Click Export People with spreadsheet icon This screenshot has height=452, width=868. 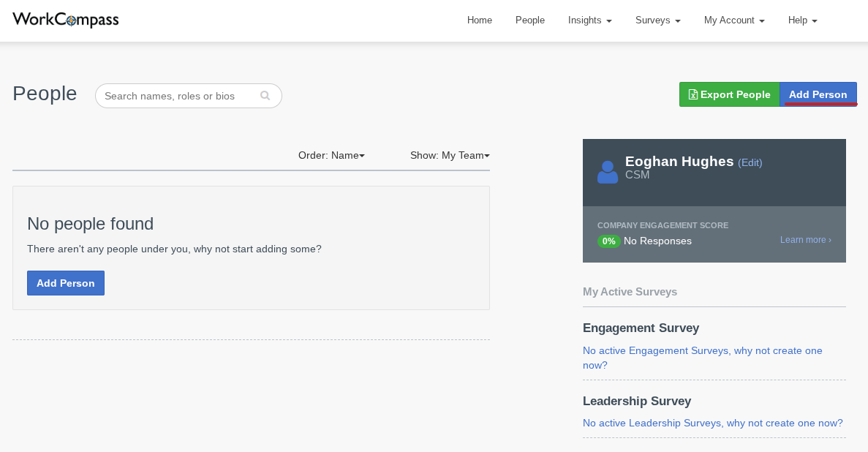729,94
